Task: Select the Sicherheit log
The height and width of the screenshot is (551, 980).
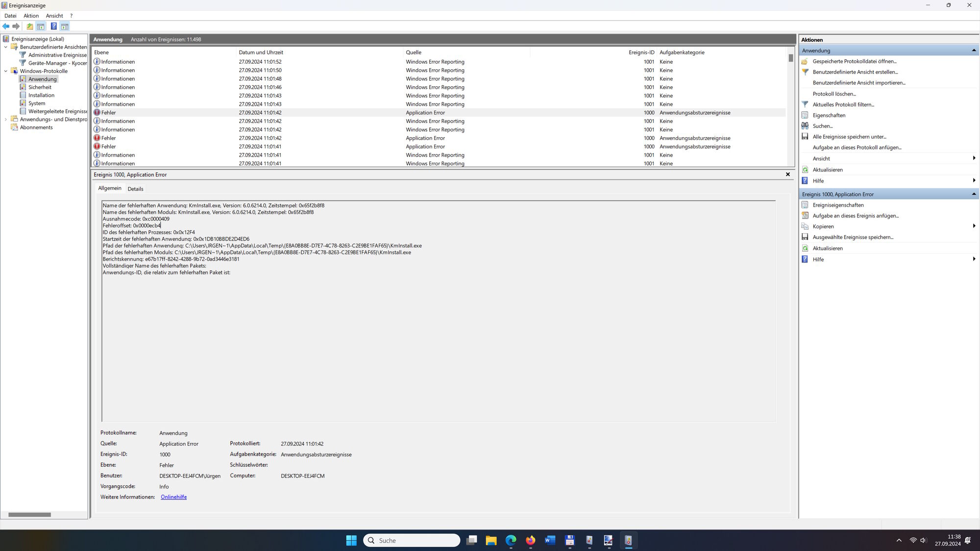Action: coord(40,87)
